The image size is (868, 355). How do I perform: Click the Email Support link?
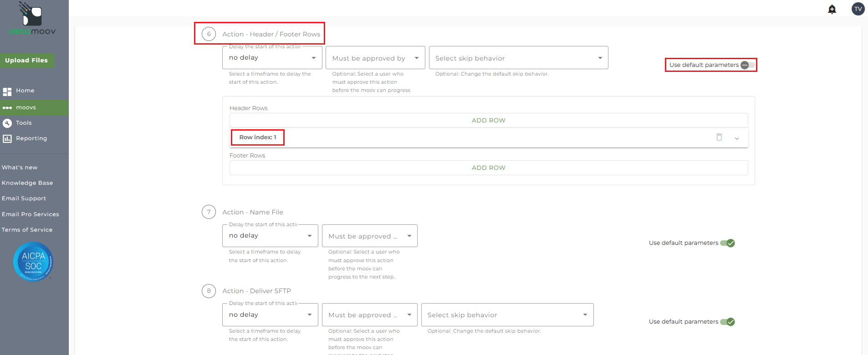click(x=24, y=198)
